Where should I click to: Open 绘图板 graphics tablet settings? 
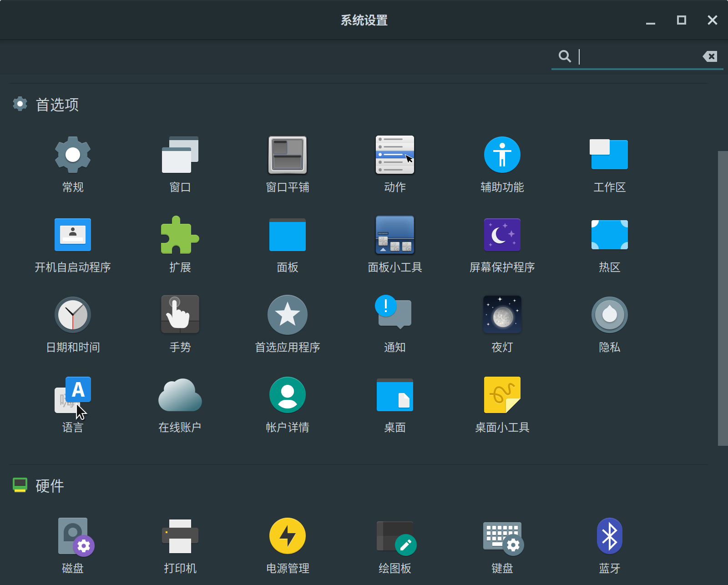point(394,537)
